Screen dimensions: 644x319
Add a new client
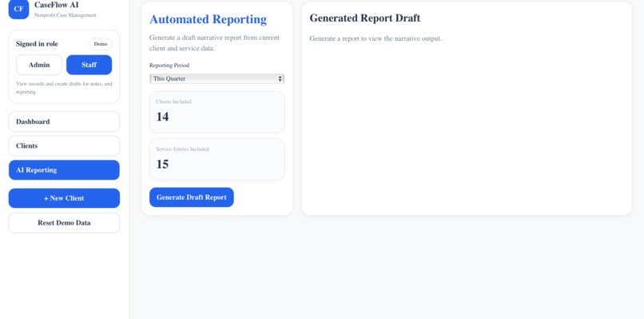pos(64,198)
